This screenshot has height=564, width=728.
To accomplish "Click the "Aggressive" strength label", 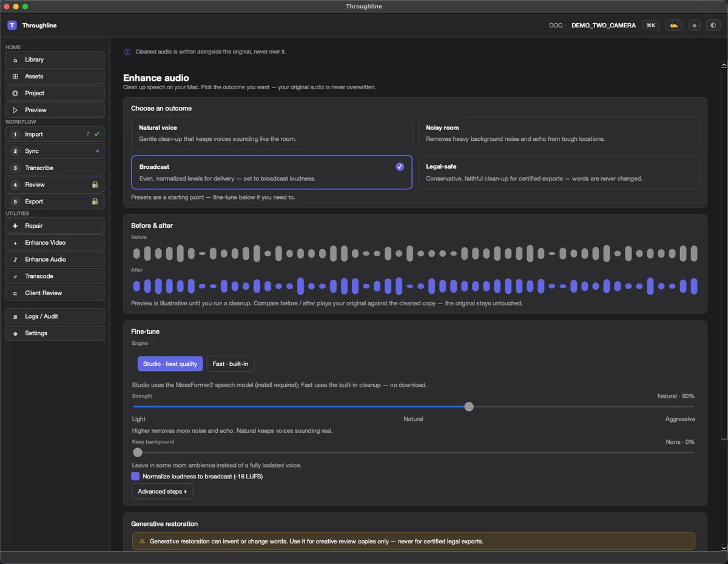I will pyautogui.click(x=680, y=419).
